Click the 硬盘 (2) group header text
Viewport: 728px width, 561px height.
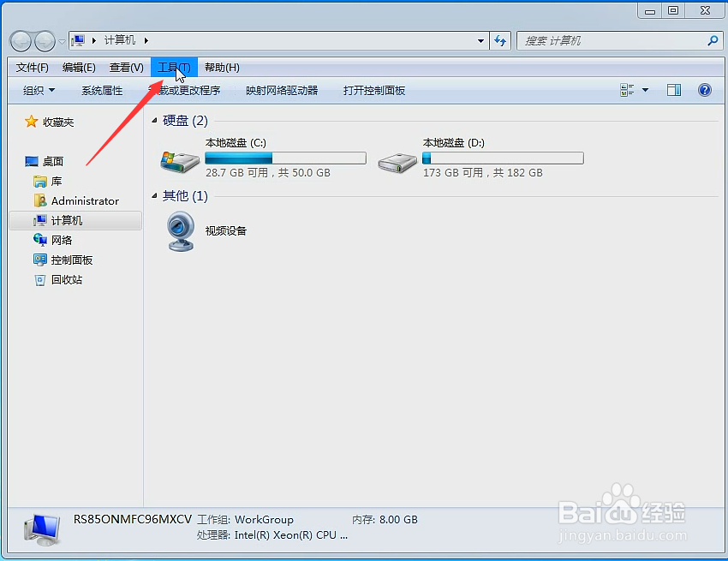(x=185, y=121)
